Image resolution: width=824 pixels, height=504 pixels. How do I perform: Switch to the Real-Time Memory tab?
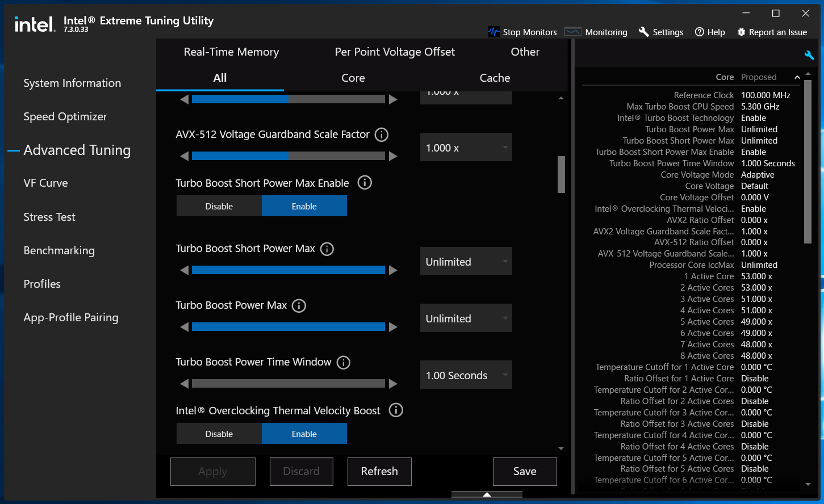click(231, 52)
